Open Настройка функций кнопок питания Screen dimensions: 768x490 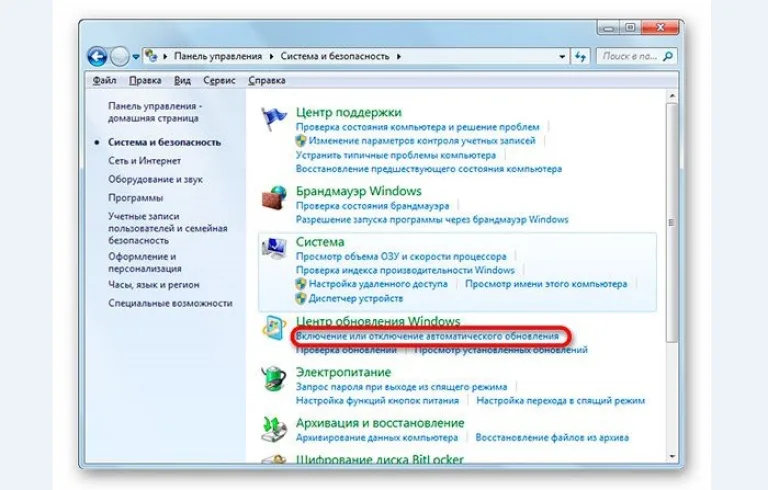pos(377,401)
